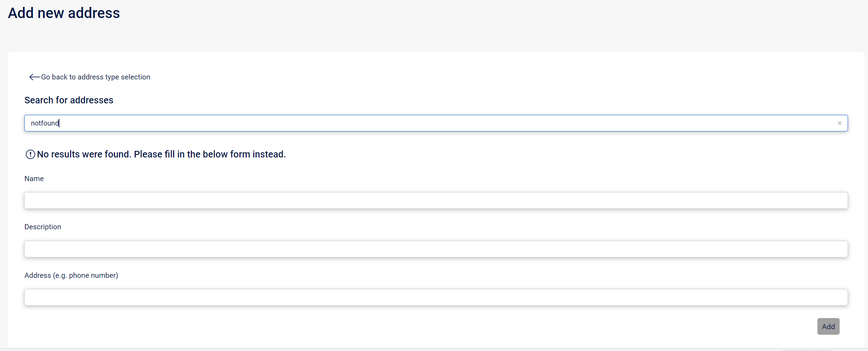This screenshot has width=868, height=351.
Task: Click the 'Search for addresses' heading
Action: 69,100
